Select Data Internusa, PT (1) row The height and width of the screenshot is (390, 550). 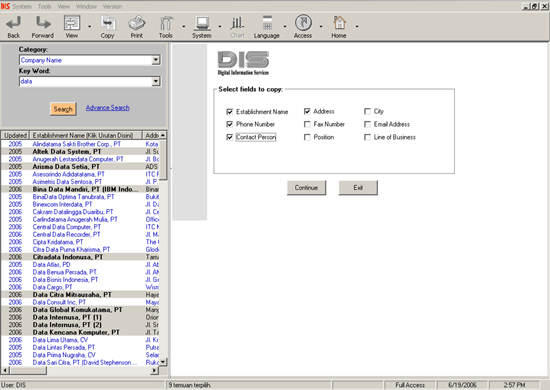[80, 317]
